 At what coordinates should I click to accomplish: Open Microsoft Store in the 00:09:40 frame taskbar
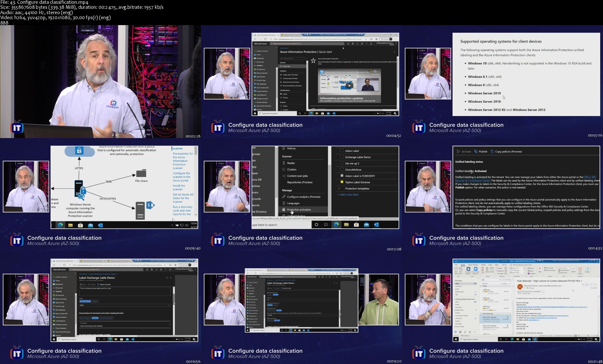click(80, 225)
